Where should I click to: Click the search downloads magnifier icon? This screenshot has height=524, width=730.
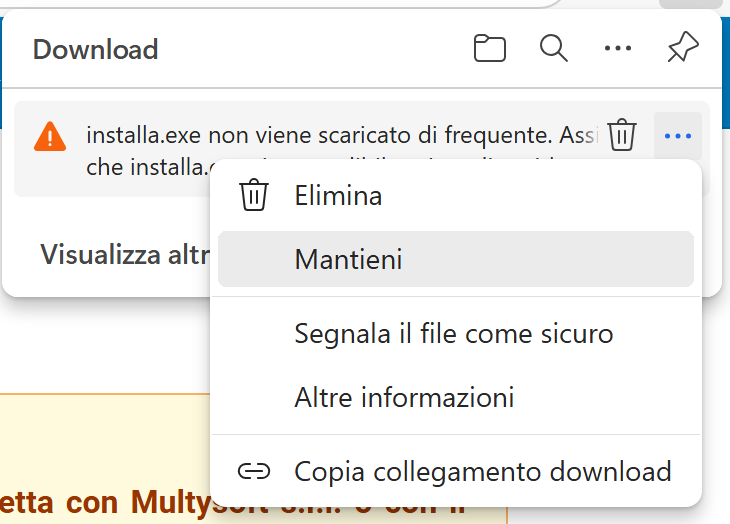click(554, 48)
